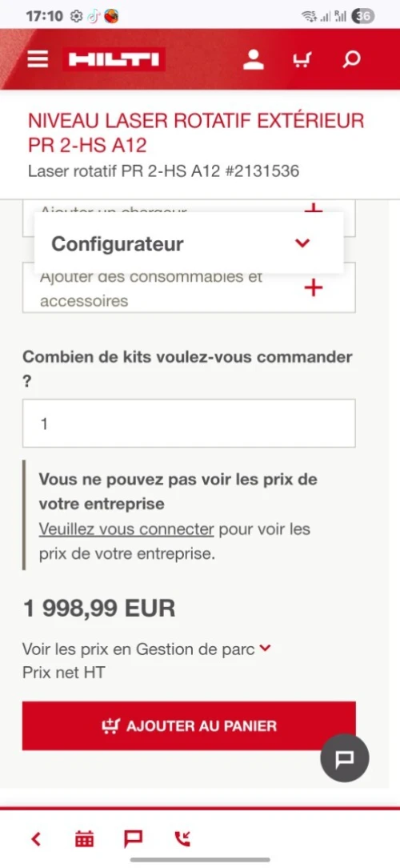Tap the message icon in bottom bar
The image size is (400, 868).
[134, 838]
